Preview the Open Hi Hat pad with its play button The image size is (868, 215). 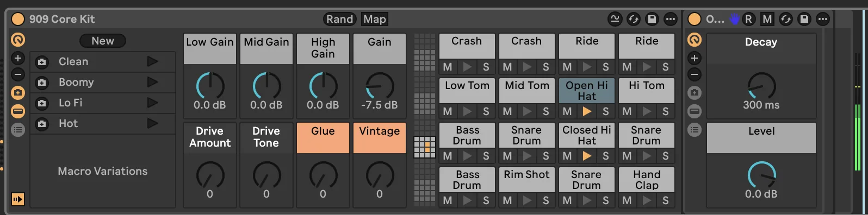(x=587, y=111)
